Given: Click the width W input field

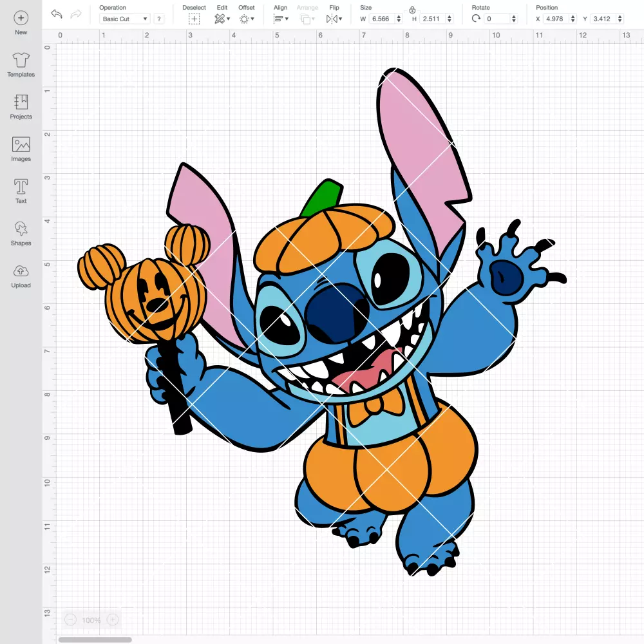Looking at the screenshot, I should (382, 19).
